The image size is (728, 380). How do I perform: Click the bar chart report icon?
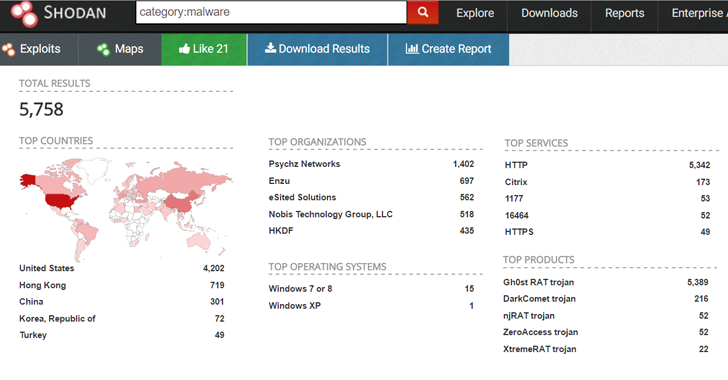click(412, 48)
